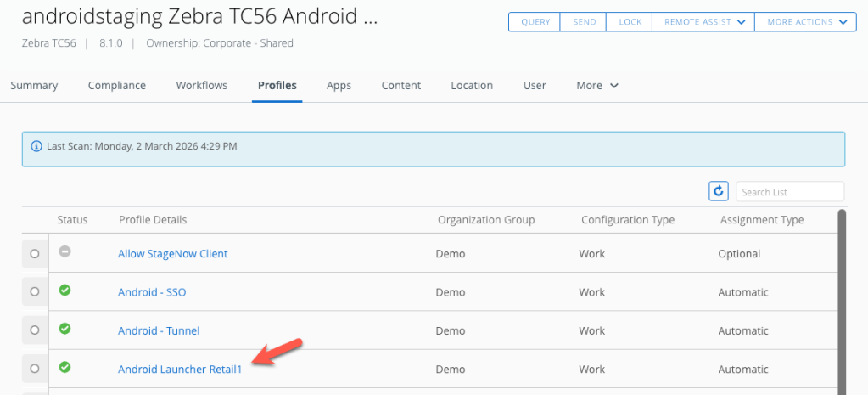
Task: Click the Lock button
Action: (630, 22)
